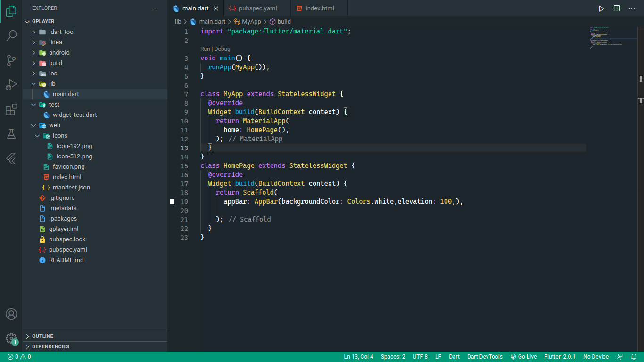Split the editor to the right
This screenshot has height=362, width=644.
617,8
